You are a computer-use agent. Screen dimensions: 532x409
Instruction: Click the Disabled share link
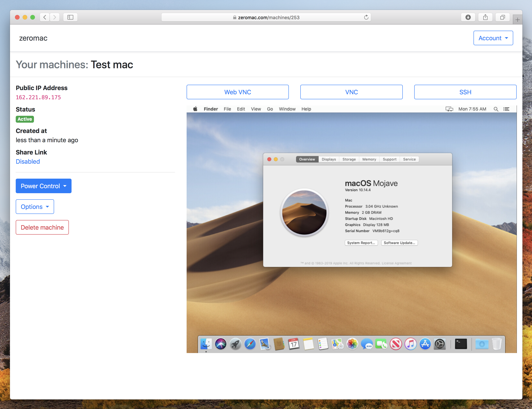point(28,161)
